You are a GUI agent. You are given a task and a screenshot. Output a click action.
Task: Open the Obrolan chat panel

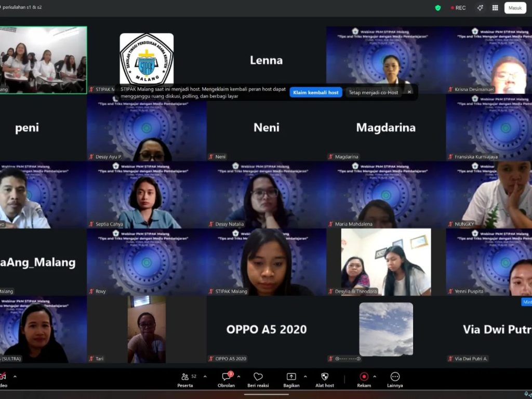pos(226,379)
